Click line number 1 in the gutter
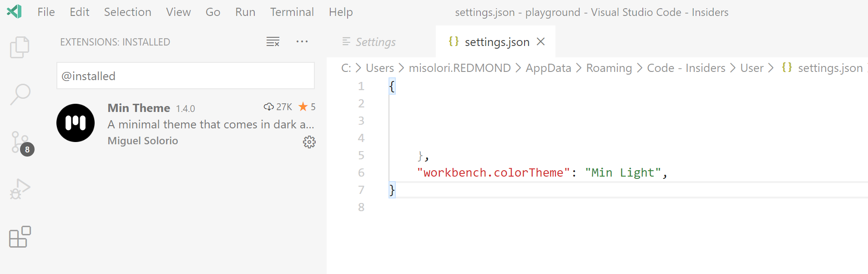Screen dimensions: 868x274 361,86
